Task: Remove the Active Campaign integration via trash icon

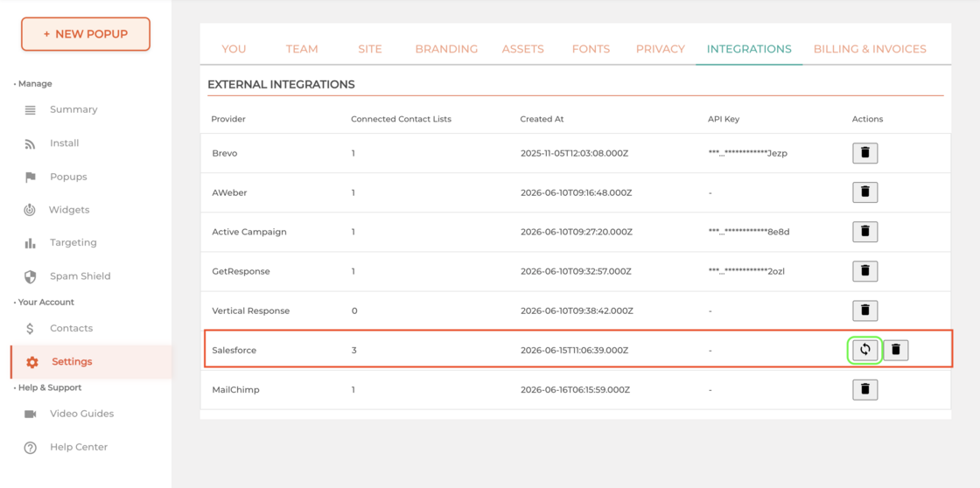Action: 865,232
